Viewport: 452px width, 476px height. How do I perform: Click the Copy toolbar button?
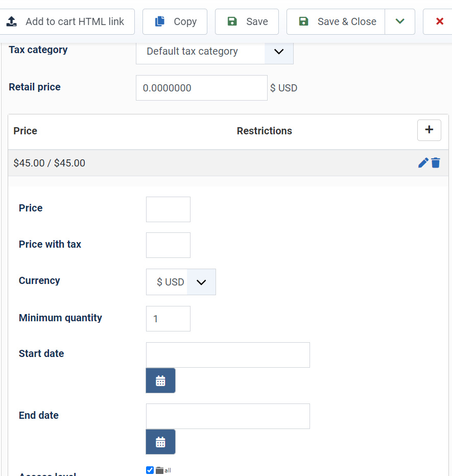click(175, 21)
